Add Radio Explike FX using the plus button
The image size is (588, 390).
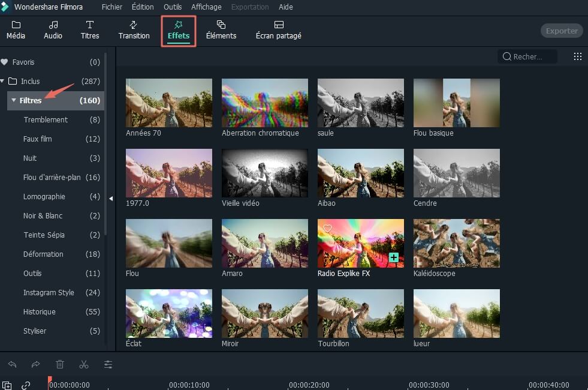(394, 257)
